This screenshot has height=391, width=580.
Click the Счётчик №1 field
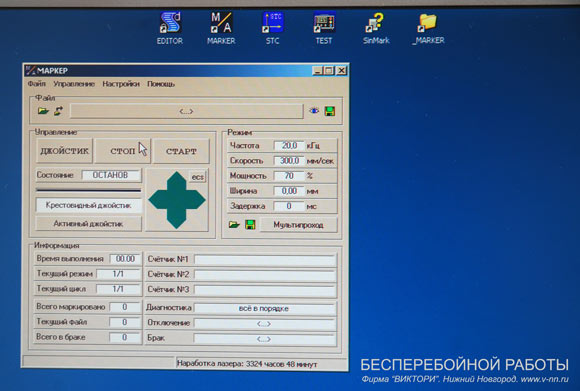pos(265,259)
